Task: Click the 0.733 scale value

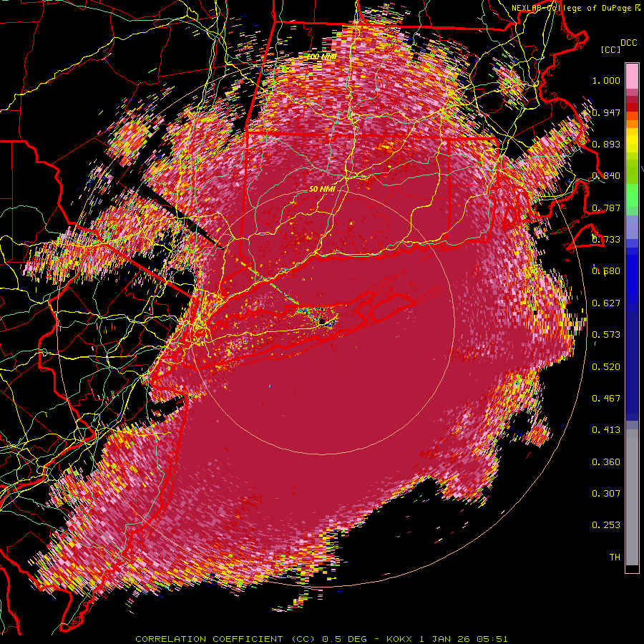Action: (x=606, y=240)
